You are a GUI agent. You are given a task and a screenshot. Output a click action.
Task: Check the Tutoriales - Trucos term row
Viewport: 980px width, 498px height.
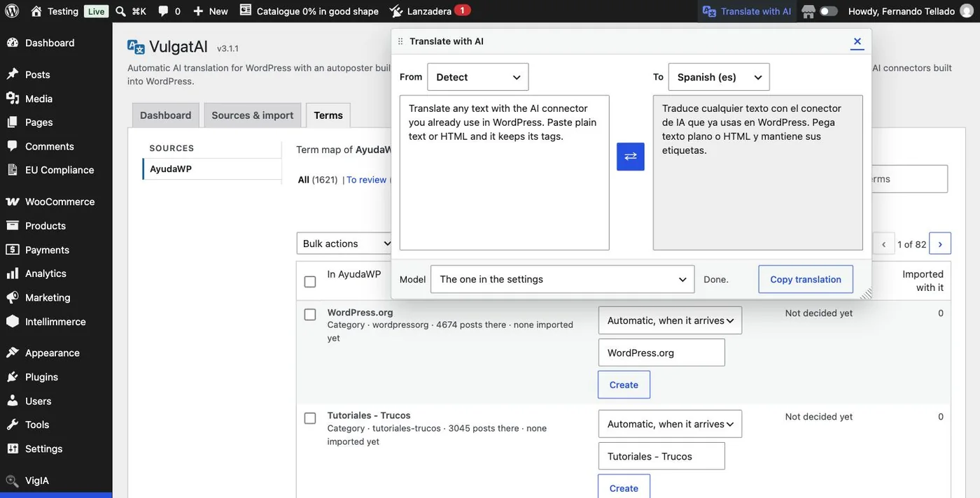310,418
